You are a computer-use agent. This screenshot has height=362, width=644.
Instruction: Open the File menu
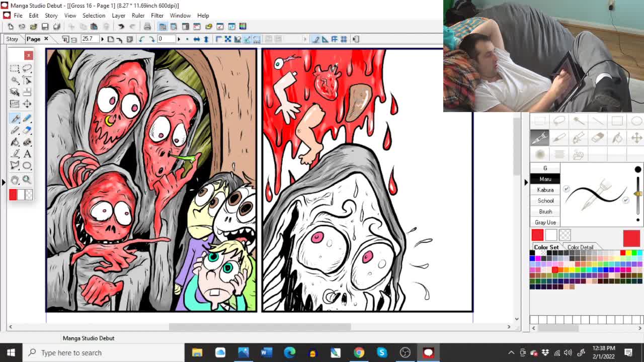[x=18, y=16]
